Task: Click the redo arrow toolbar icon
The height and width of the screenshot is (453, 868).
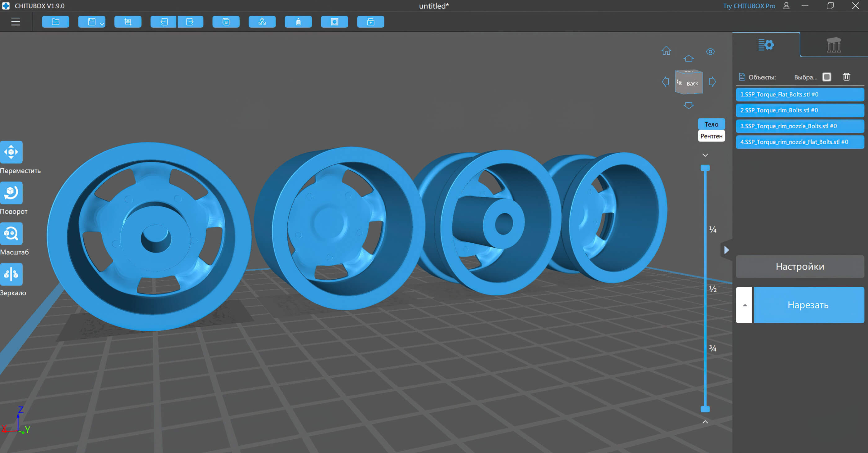Action: [x=190, y=22]
